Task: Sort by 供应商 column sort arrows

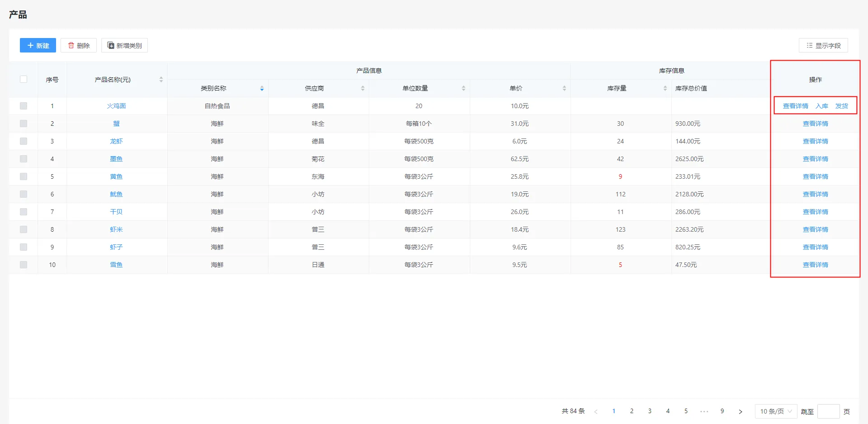Action: (x=363, y=88)
